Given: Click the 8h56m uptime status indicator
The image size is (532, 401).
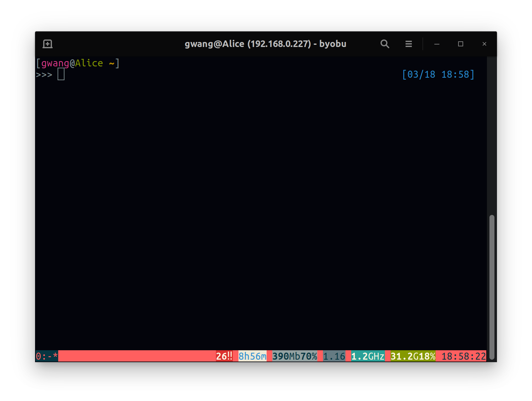Looking at the screenshot, I should tap(252, 356).
